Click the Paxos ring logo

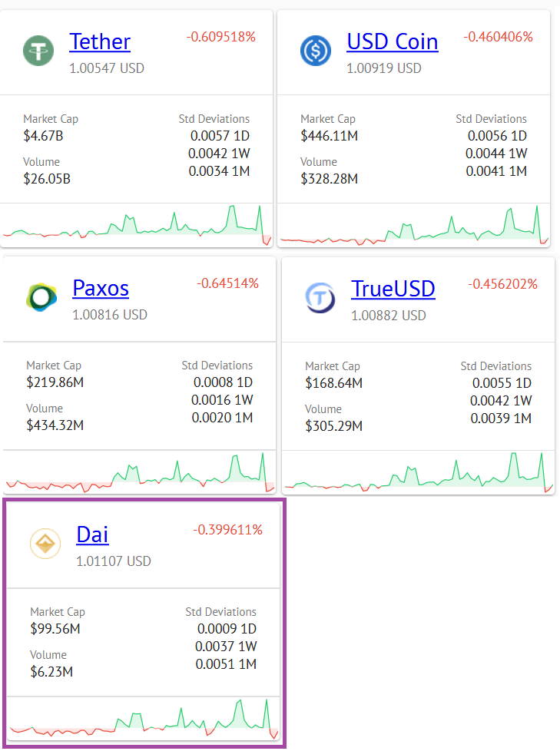click(x=41, y=297)
